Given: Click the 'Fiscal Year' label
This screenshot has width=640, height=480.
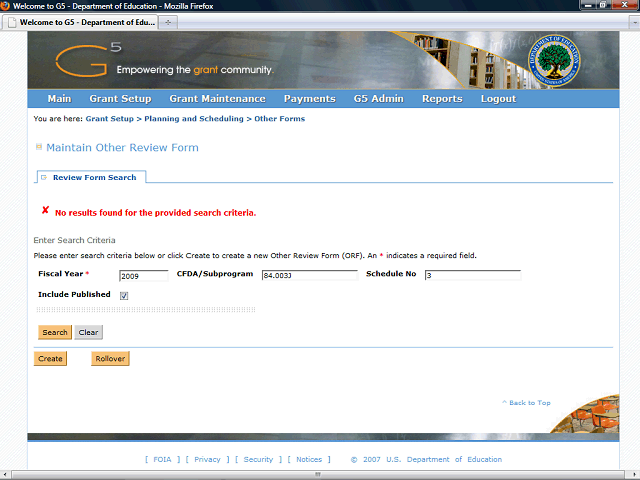Looking at the screenshot, I should 60,273.
